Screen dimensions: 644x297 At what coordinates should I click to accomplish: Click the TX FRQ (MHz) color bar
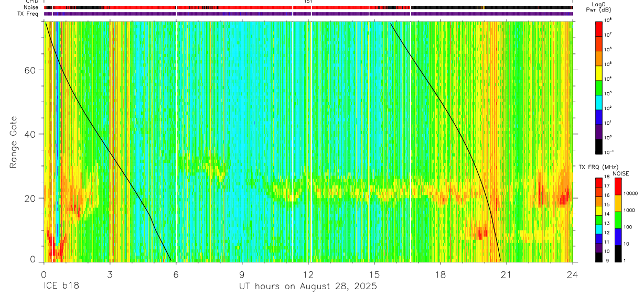pyautogui.click(x=599, y=219)
